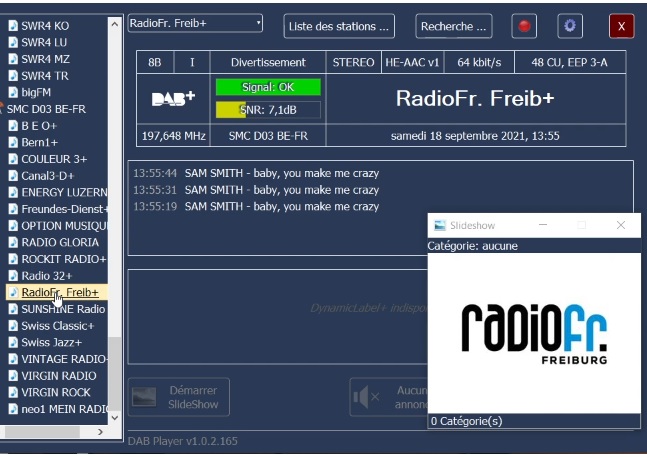647x457 pixels.
Task: Click the HE-AAC v1 codec cell
Action: click(x=412, y=62)
